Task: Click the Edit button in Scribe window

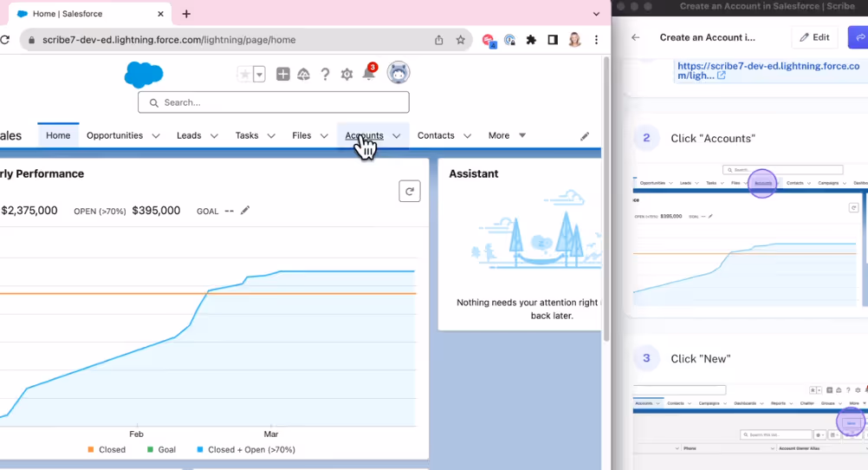Action: [x=814, y=37]
